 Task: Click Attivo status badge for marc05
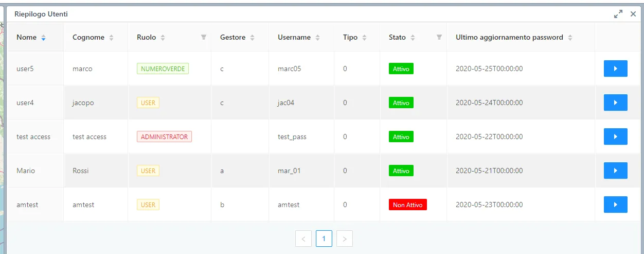pyautogui.click(x=401, y=69)
